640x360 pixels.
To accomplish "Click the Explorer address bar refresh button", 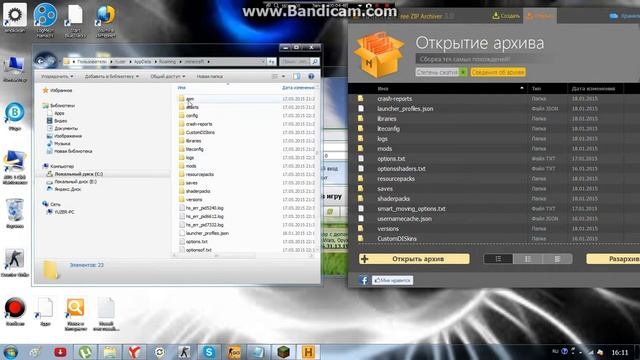I will coord(272,62).
